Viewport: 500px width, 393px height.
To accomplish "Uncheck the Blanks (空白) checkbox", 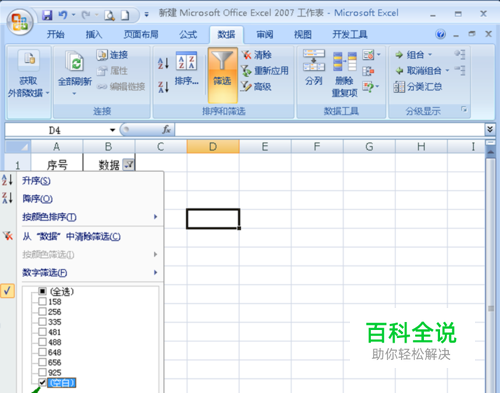I will pyautogui.click(x=42, y=382).
